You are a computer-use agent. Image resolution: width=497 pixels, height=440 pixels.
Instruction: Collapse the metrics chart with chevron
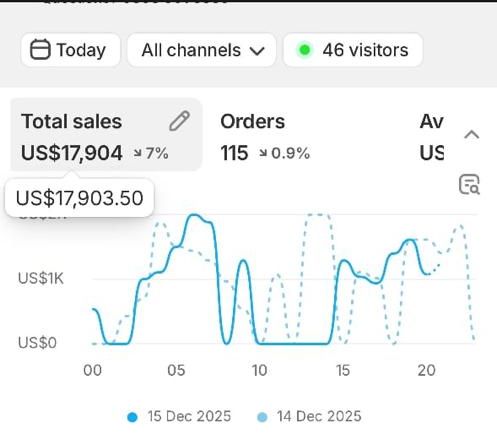pos(472,135)
